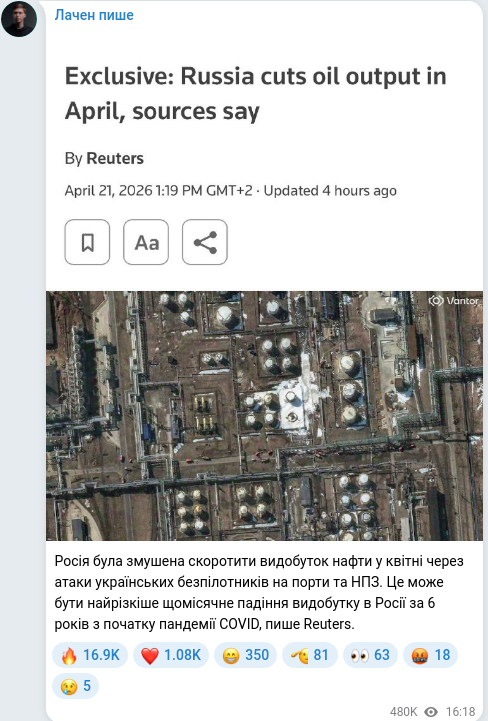Click the 16:18 message timestamp
Viewport: 488px width, 721px height.
[460, 712]
